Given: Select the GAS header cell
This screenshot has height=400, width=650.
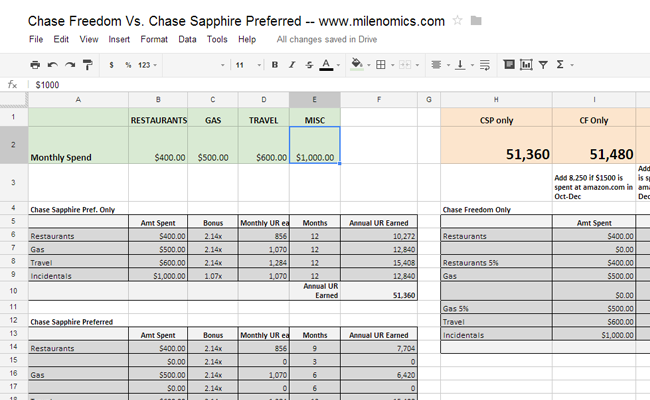Looking at the screenshot, I should tap(213, 117).
